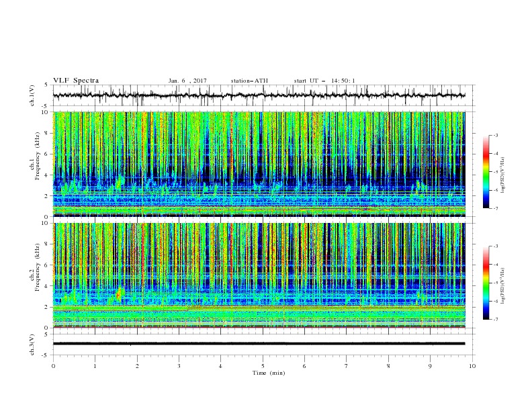Click the ch.2 frequency tick label "4"
532x411 pixels.
[47, 286]
